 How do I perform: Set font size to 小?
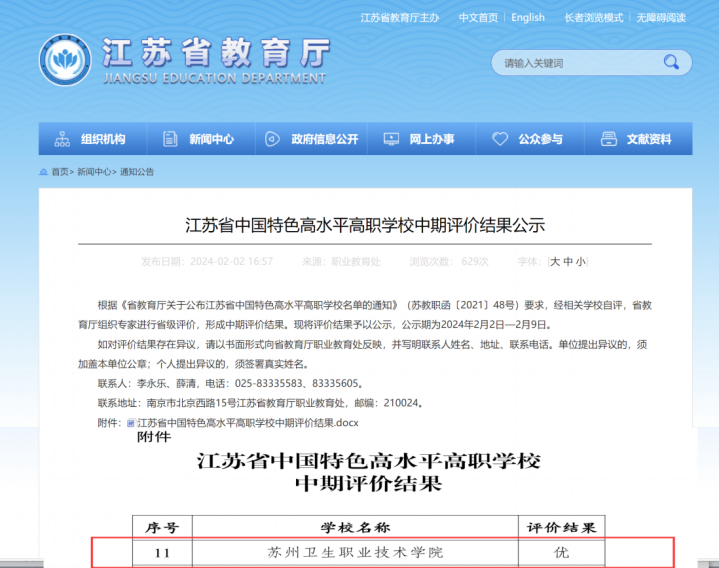coord(581,262)
